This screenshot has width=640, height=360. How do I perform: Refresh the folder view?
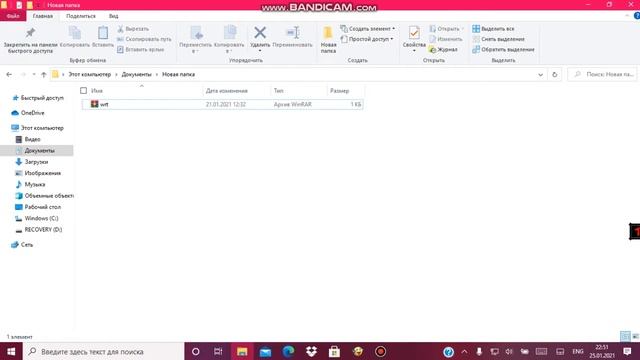click(555, 75)
